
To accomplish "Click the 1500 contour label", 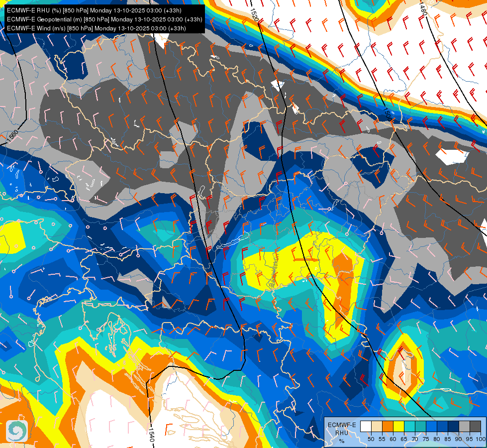I will click(x=388, y=114).
